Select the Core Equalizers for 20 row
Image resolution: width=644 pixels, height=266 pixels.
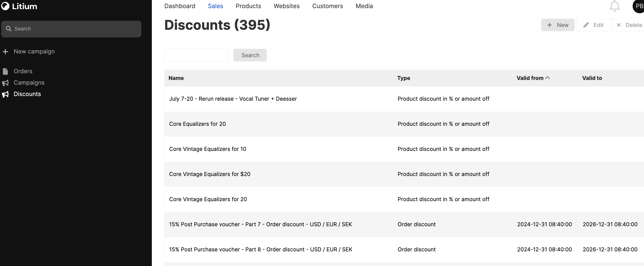tap(197, 124)
